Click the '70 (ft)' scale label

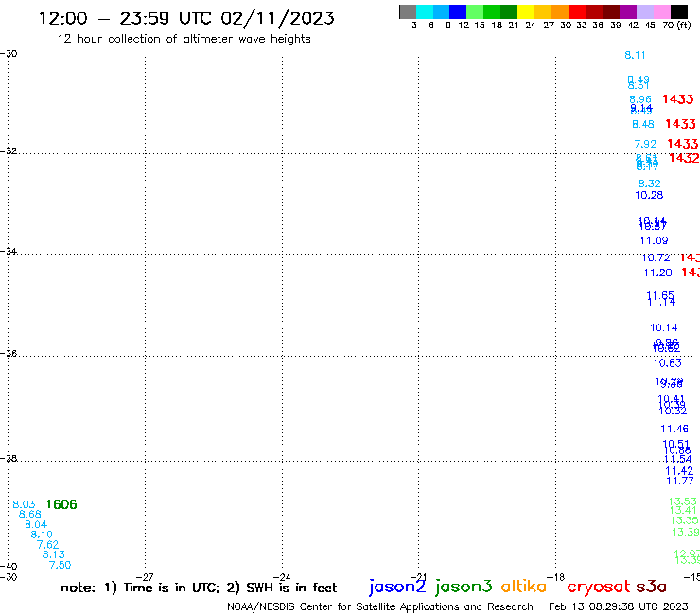click(676, 25)
